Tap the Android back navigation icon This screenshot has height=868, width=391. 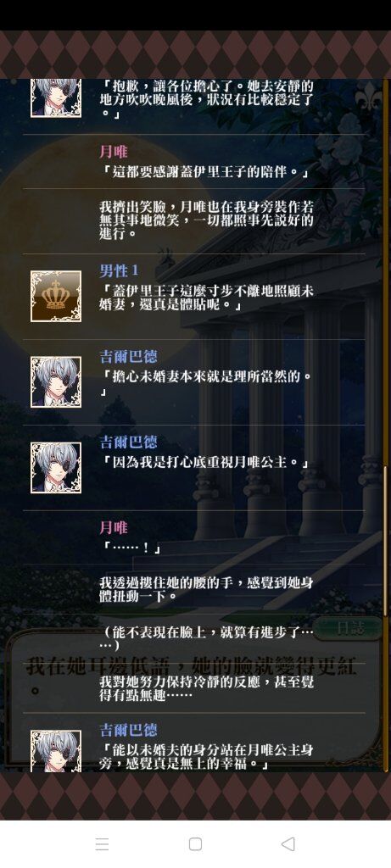pyautogui.click(x=288, y=843)
